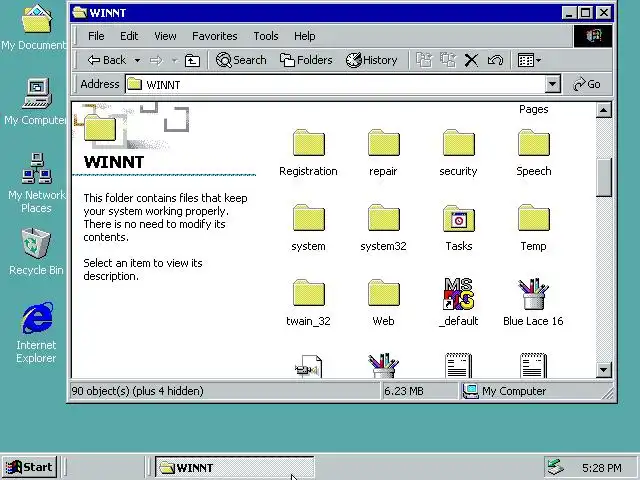
Task: Click the Address input field showing WINNT
Action: click(x=335, y=84)
